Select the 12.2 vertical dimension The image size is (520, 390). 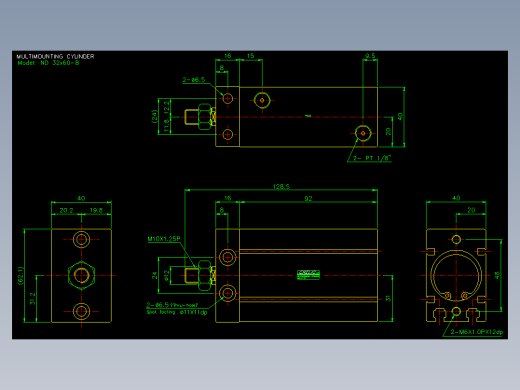(x=166, y=107)
